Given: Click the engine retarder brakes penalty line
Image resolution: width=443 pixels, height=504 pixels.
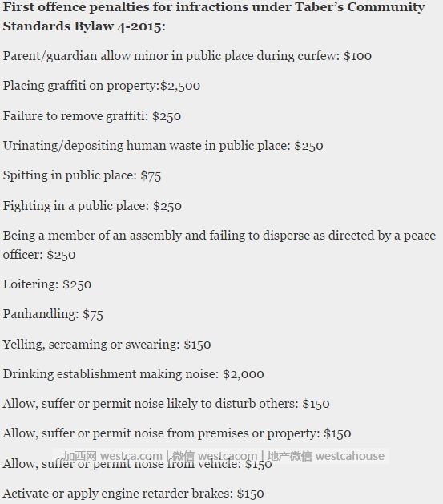Looking at the screenshot, I should click(x=133, y=494).
